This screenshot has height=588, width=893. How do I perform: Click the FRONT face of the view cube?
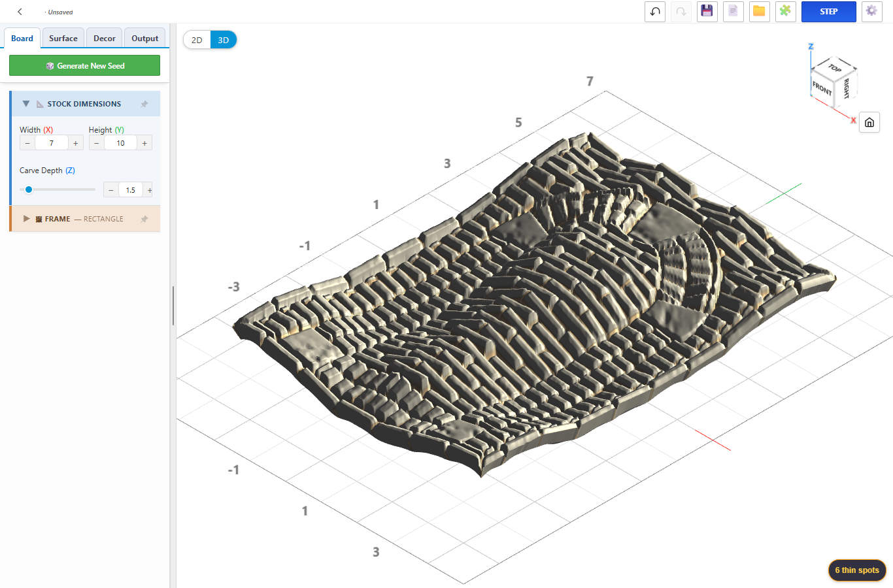coord(822,88)
